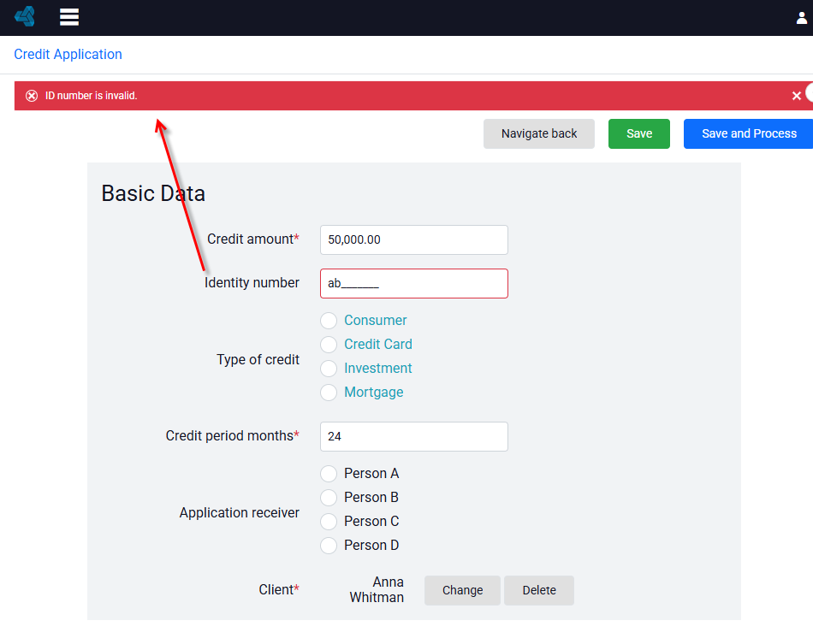This screenshot has height=644, width=813.
Task: Open the hamburger menu
Action: point(69,17)
